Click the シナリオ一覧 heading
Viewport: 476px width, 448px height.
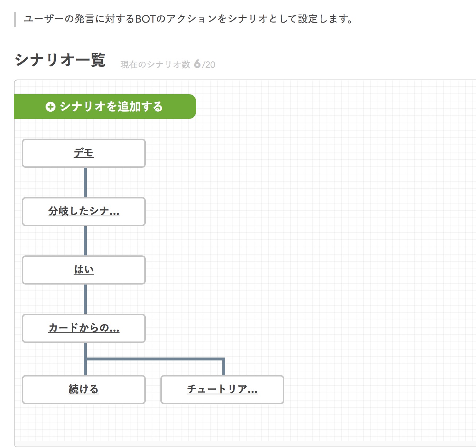61,61
